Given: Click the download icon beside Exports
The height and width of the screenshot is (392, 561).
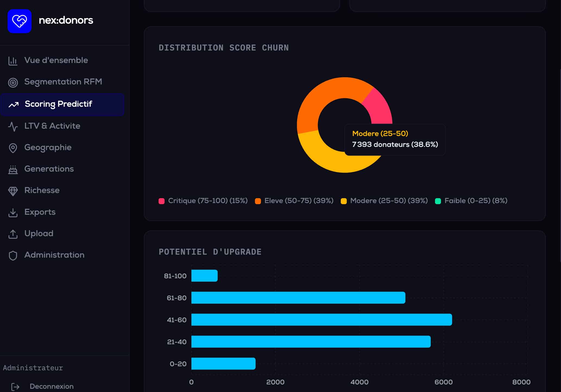Looking at the screenshot, I should pyautogui.click(x=13, y=213).
